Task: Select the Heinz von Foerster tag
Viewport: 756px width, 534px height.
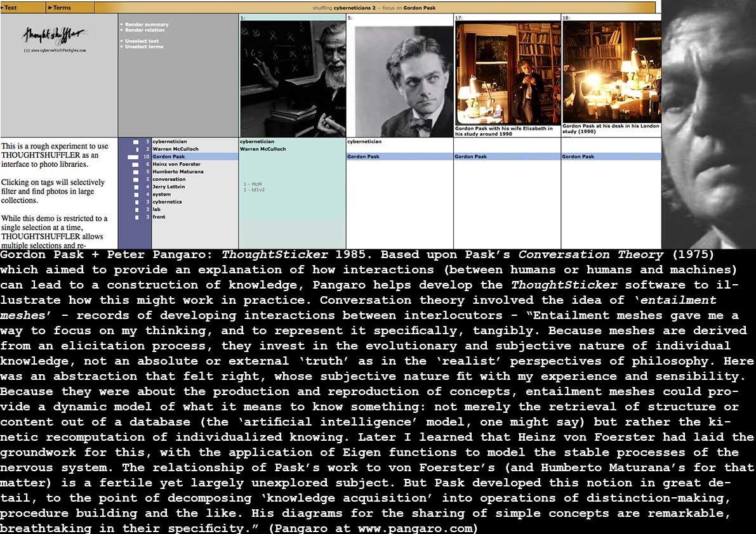Action: tap(178, 164)
